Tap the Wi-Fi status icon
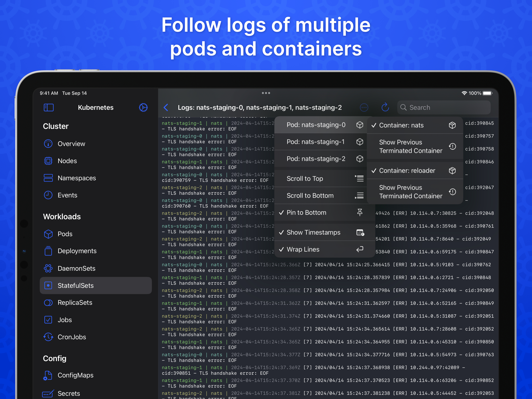Image resolution: width=532 pixels, height=399 pixels. click(x=464, y=93)
